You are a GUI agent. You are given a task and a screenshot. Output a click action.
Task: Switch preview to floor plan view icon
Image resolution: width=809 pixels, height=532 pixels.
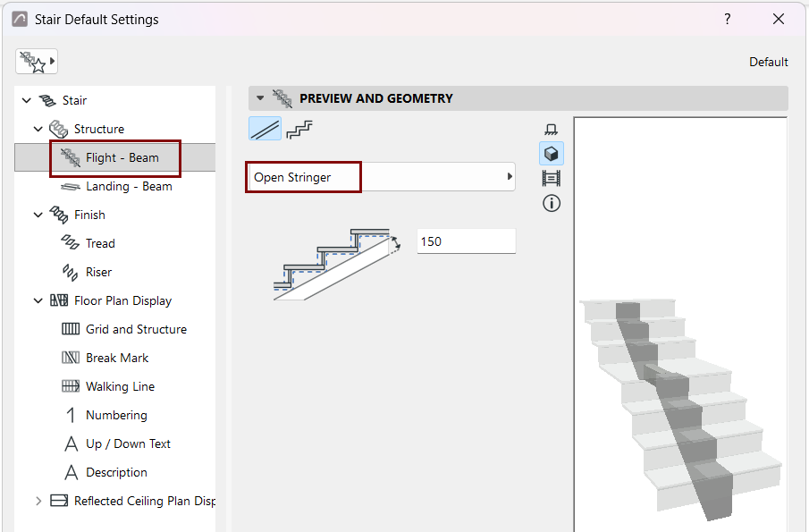pos(551,129)
